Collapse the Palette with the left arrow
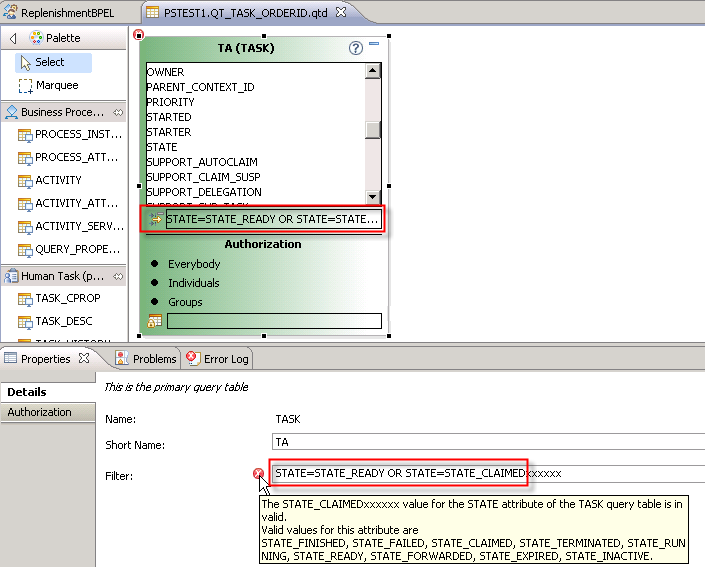 point(13,38)
